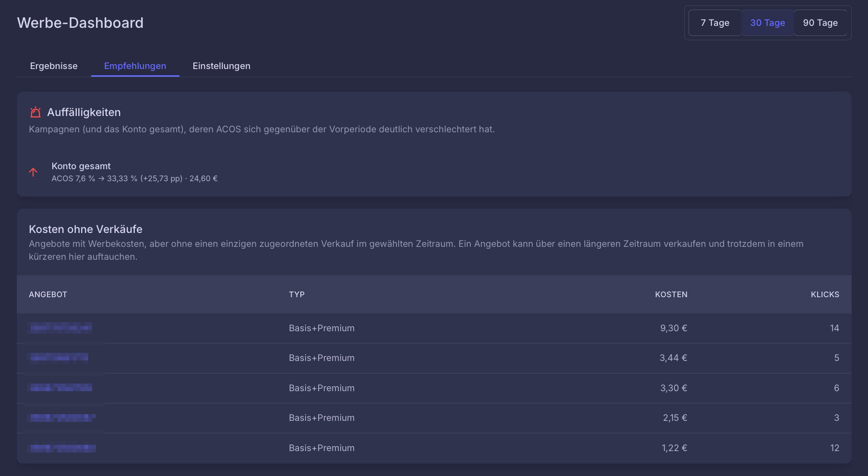Click the 5 clicks value
868x476 pixels.
[x=837, y=358]
